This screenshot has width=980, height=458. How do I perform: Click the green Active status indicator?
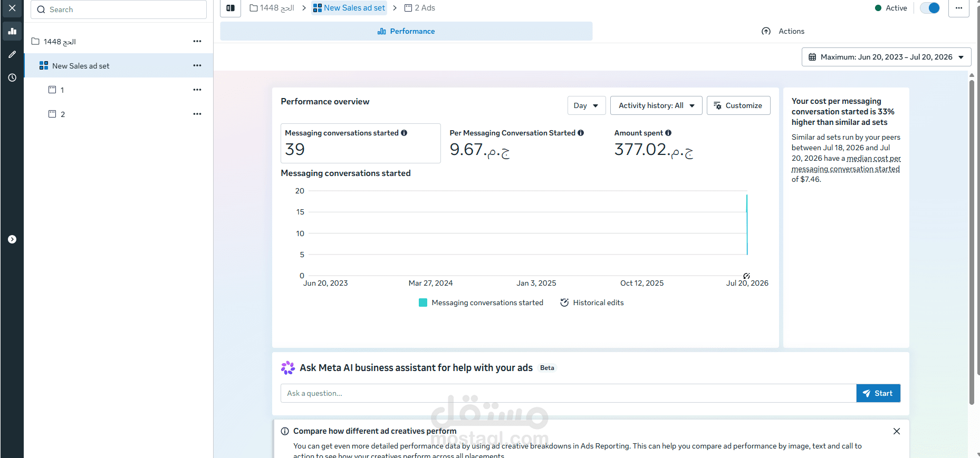(878, 8)
